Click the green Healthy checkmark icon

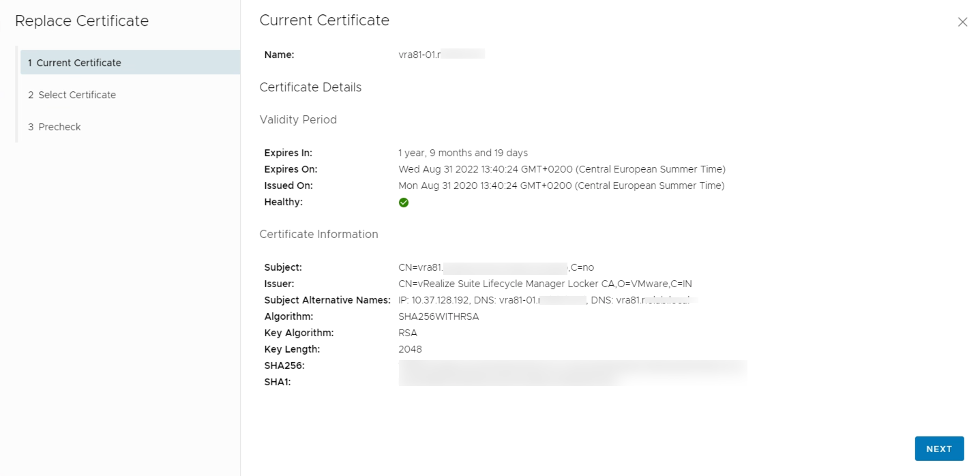404,203
